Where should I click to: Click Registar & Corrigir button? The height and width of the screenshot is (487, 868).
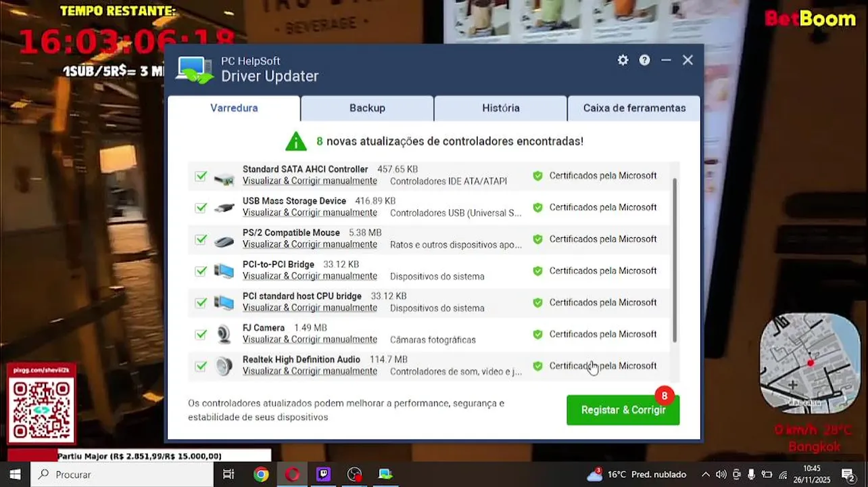click(623, 410)
